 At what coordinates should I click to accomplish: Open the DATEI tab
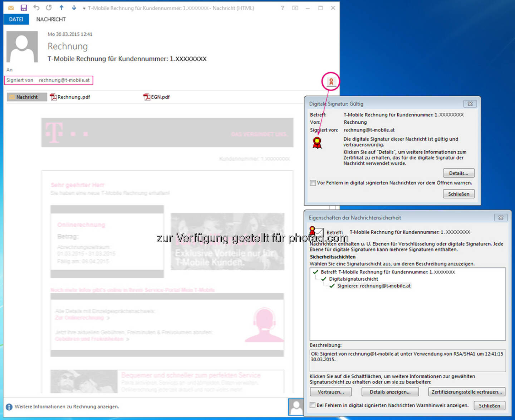tap(16, 19)
